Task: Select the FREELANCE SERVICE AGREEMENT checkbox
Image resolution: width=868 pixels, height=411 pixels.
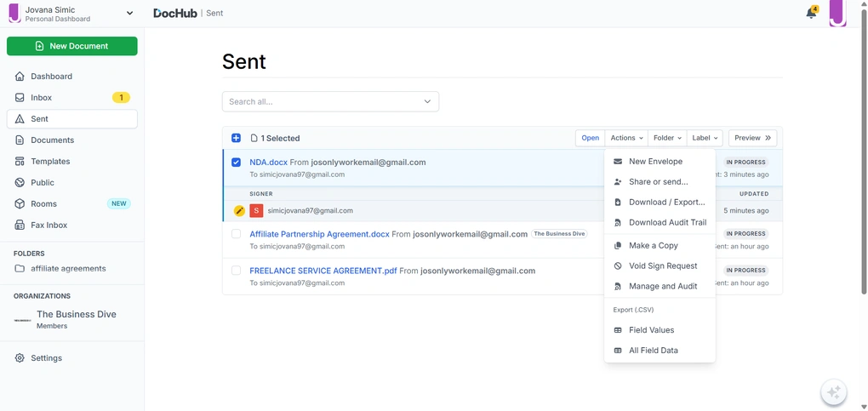Action: pyautogui.click(x=237, y=271)
